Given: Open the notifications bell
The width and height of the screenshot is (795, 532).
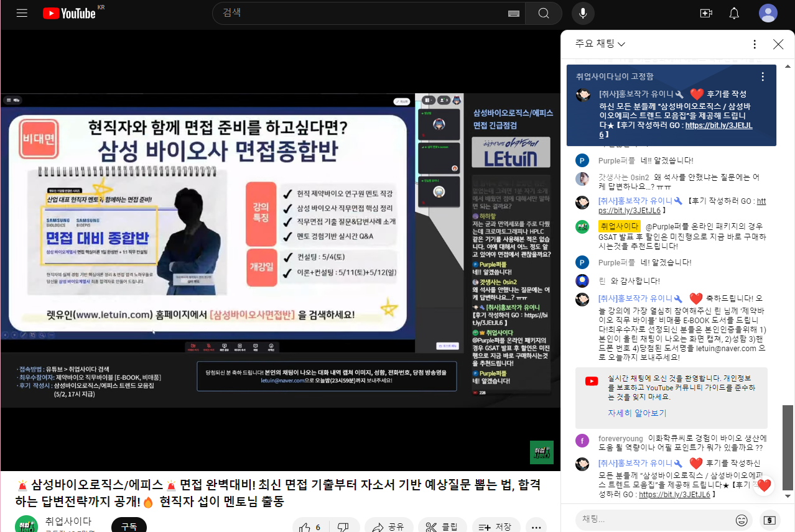Looking at the screenshot, I should tap(734, 13).
